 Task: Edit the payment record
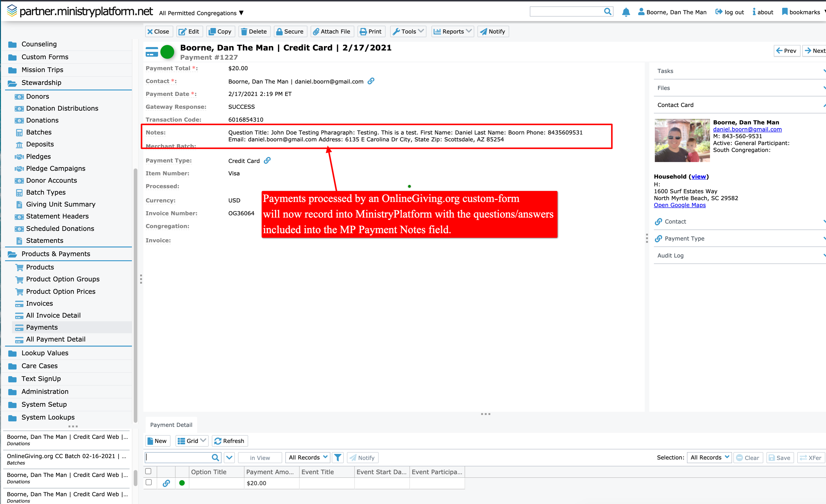click(190, 31)
